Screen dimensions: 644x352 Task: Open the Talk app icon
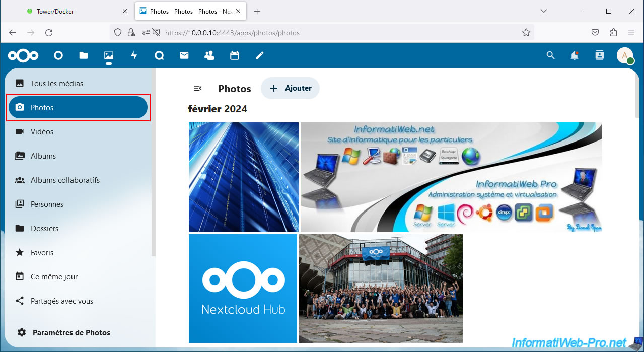click(159, 56)
